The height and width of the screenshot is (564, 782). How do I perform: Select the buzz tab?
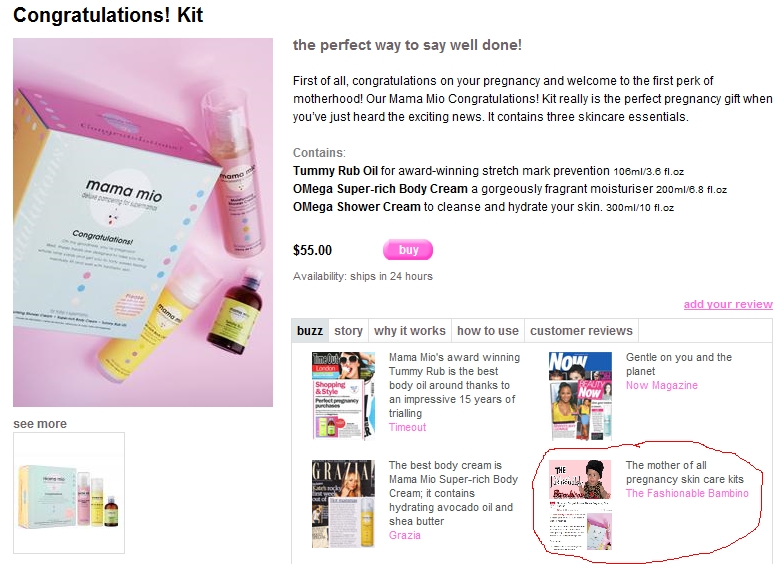click(310, 331)
